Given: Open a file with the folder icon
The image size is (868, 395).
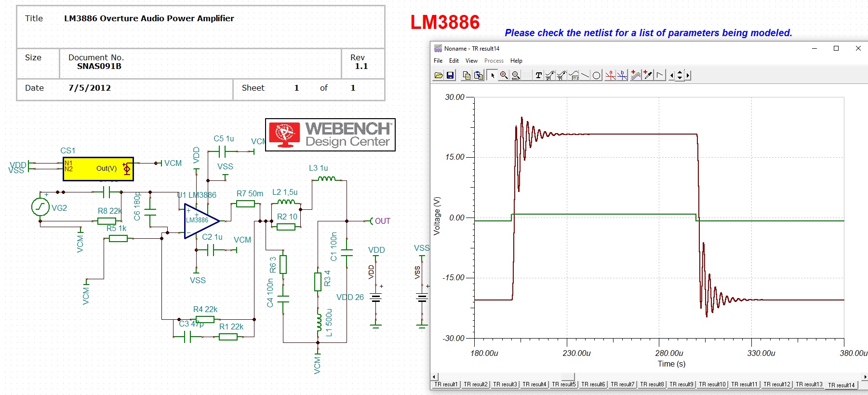Looking at the screenshot, I should 439,75.
